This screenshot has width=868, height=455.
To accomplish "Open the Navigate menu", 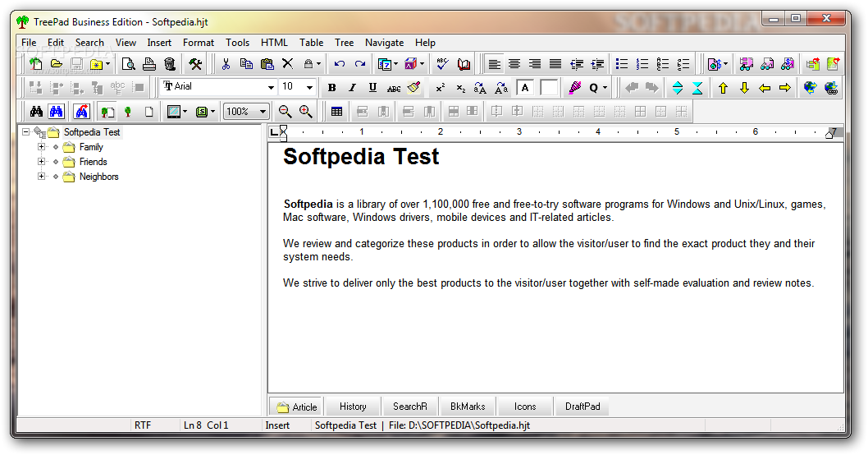I will [x=384, y=43].
